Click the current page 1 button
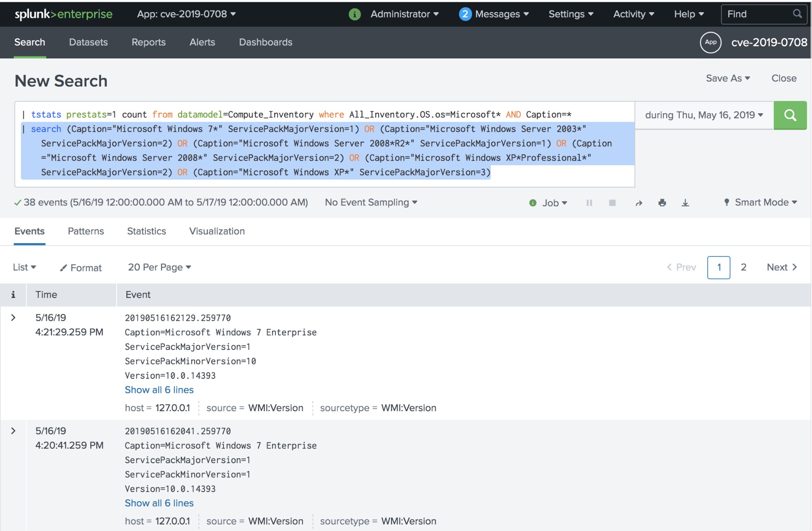This screenshot has width=812, height=531. [x=719, y=268]
